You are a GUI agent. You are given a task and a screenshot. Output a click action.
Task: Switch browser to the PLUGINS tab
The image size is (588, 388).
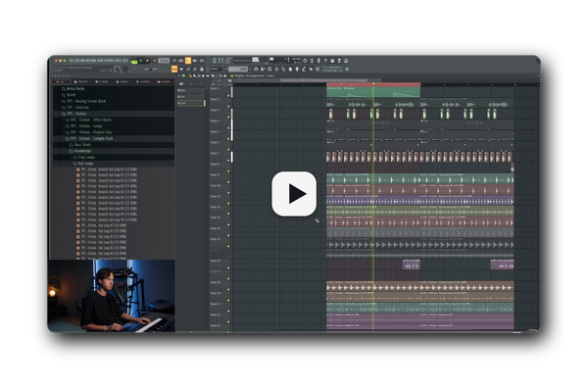click(x=102, y=81)
